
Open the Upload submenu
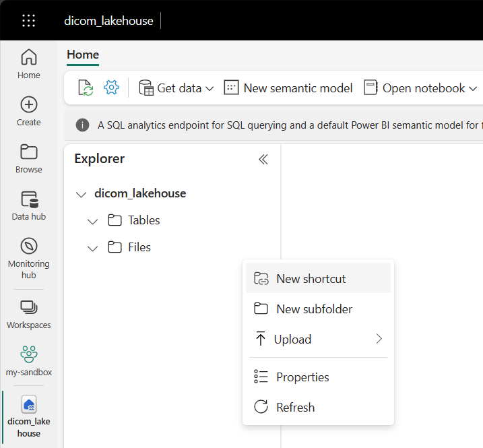318,340
